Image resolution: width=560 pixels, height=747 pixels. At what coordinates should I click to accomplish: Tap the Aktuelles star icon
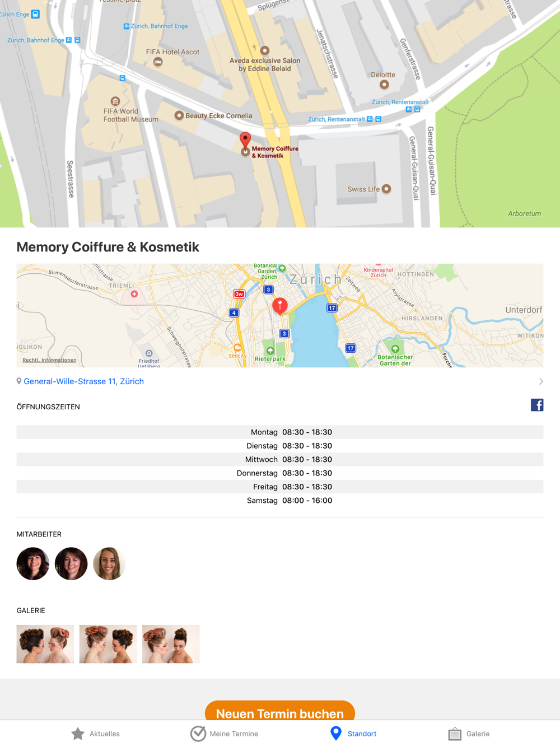(78, 734)
